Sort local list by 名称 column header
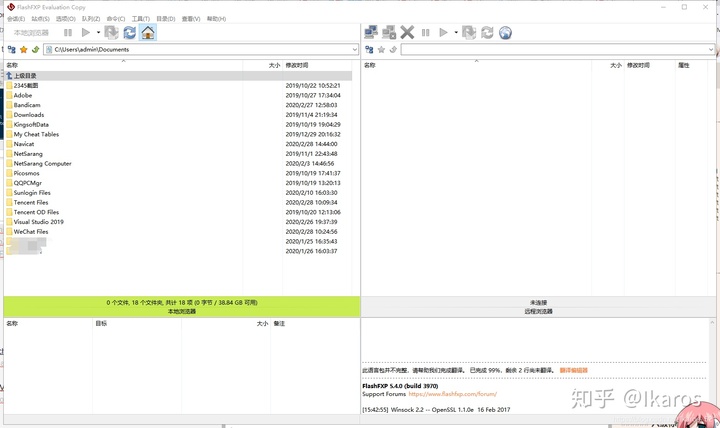Screen dimensions: 720x428 click(x=123, y=65)
